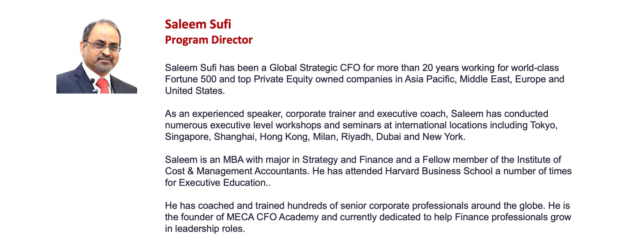Click the Saleem Sufi profile photo
Screen dimensions: 644x241
point(97,56)
